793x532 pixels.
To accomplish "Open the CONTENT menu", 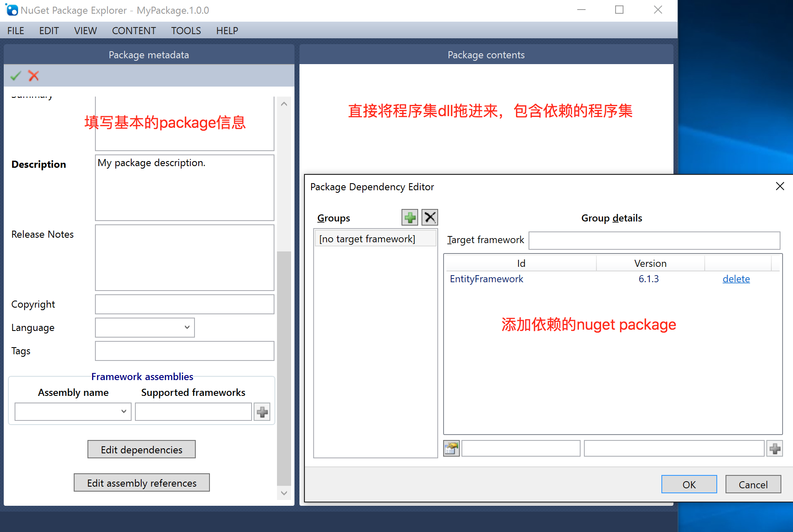I will click(x=134, y=31).
